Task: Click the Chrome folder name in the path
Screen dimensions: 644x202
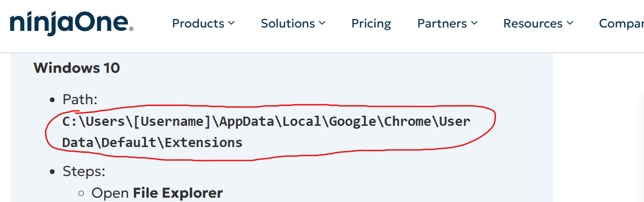Action: click(x=408, y=121)
